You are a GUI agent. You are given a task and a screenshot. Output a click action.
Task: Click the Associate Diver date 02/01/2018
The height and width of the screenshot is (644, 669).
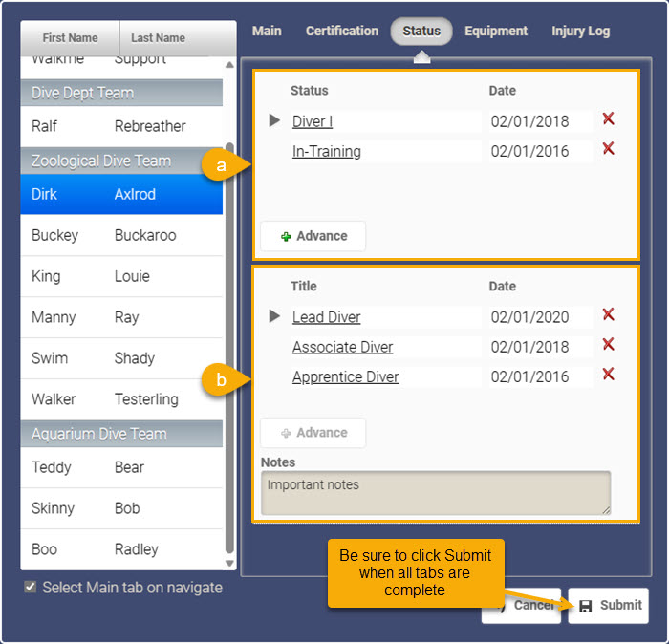tap(541, 347)
